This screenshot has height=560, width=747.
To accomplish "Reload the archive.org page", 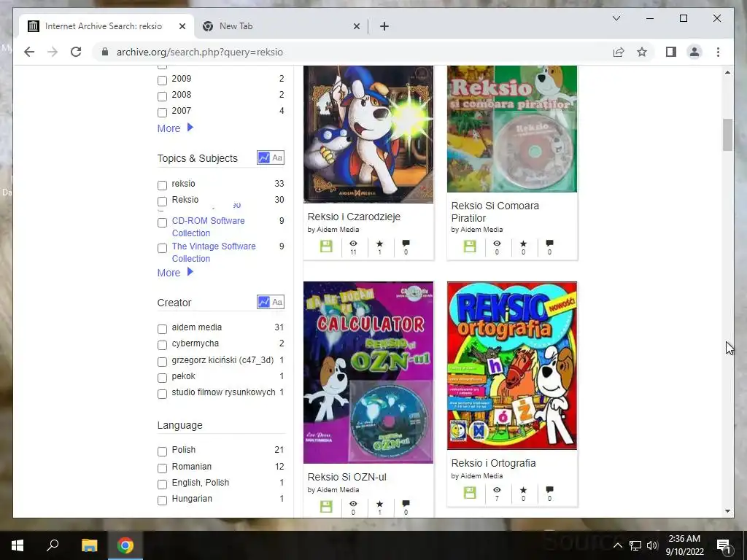I will tap(76, 52).
